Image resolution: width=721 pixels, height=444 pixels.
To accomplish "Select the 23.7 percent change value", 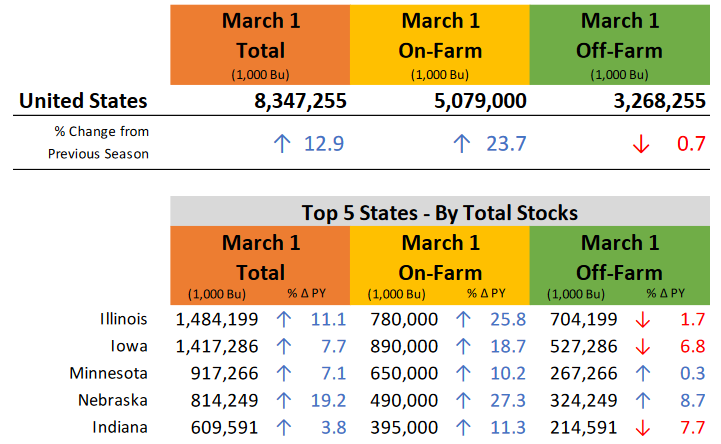I will click(506, 144).
